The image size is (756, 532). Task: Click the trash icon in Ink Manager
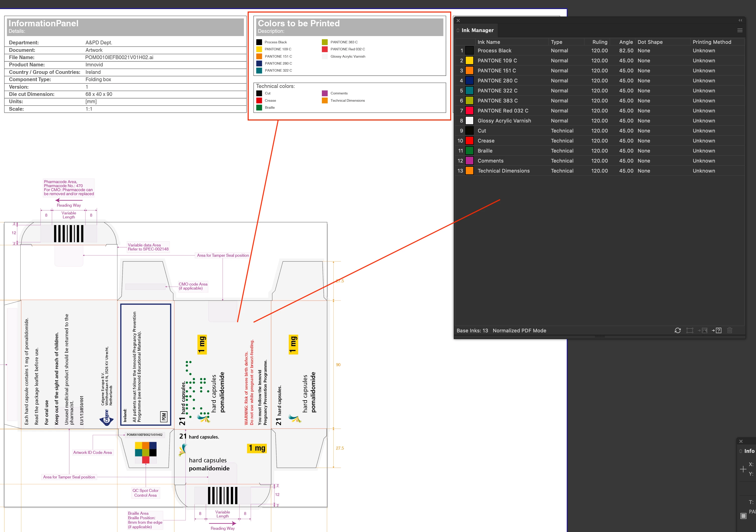(x=729, y=330)
